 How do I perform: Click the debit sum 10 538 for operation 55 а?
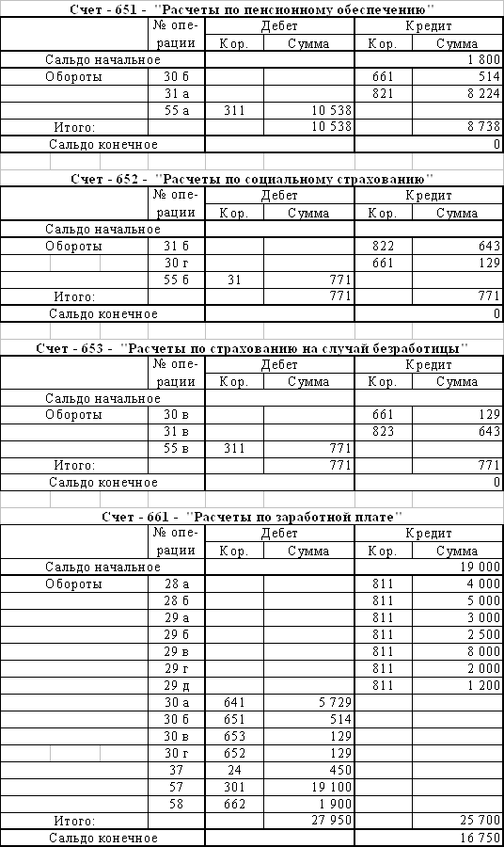click(x=308, y=111)
